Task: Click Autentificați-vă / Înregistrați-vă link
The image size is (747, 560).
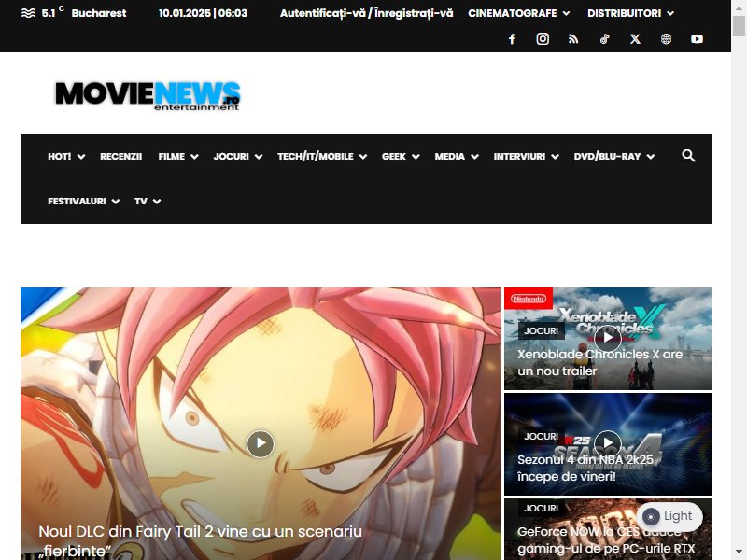Action: point(366,13)
